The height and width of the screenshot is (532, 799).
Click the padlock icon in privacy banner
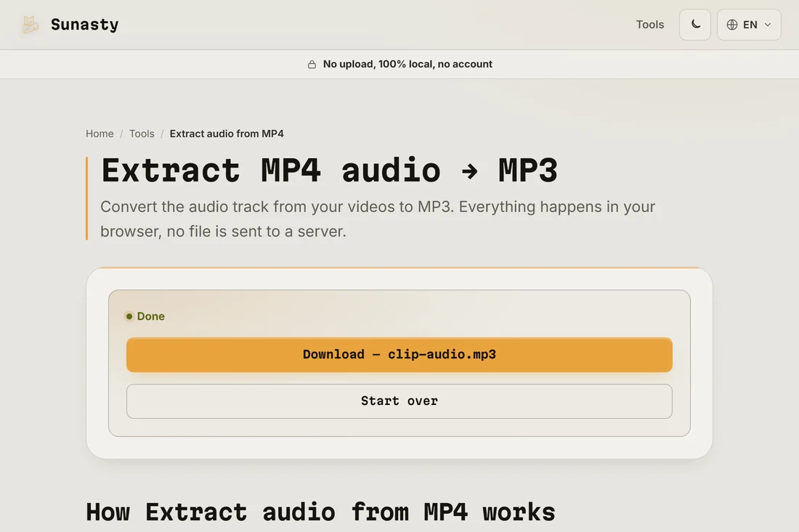[x=312, y=64]
